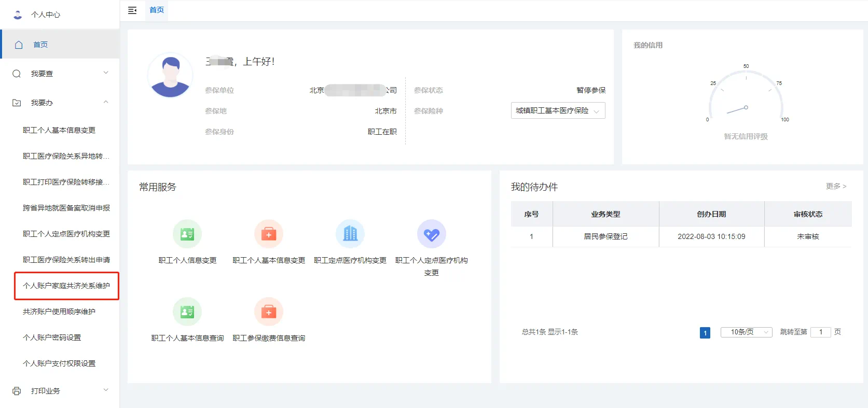868x408 pixels.
Task: Open the 参保险种 insurance type dropdown
Action: point(558,111)
